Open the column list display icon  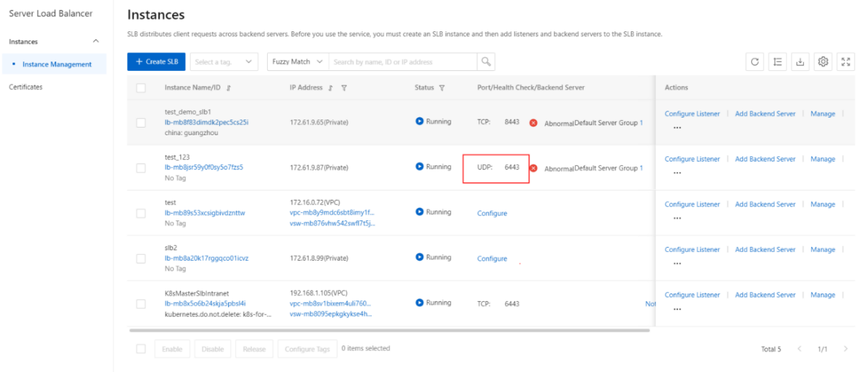point(777,61)
